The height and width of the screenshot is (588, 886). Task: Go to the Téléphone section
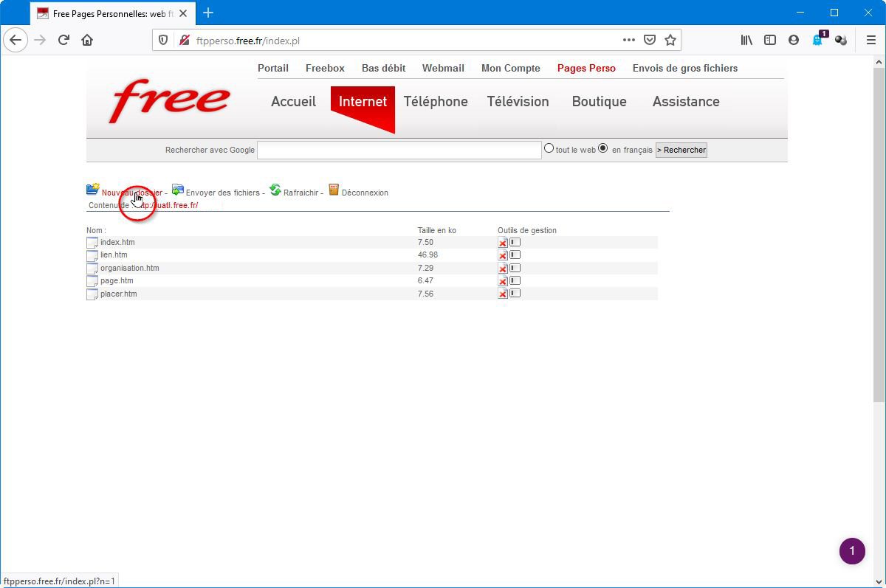[x=436, y=102]
